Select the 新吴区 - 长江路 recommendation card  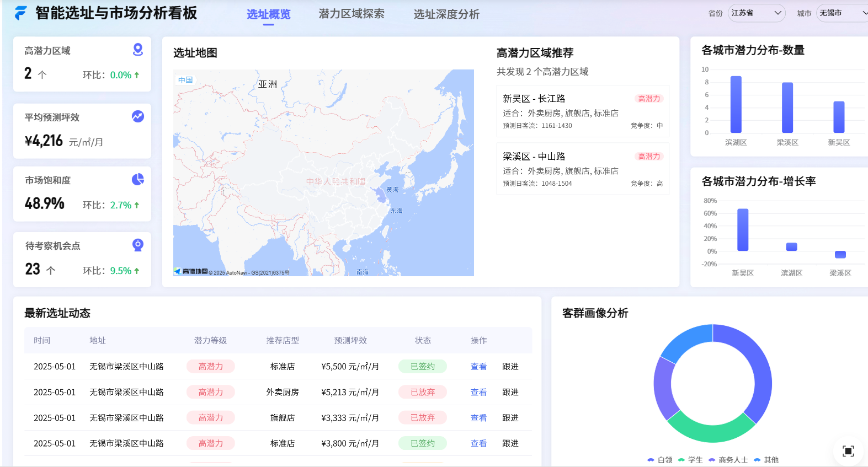pyautogui.click(x=583, y=111)
